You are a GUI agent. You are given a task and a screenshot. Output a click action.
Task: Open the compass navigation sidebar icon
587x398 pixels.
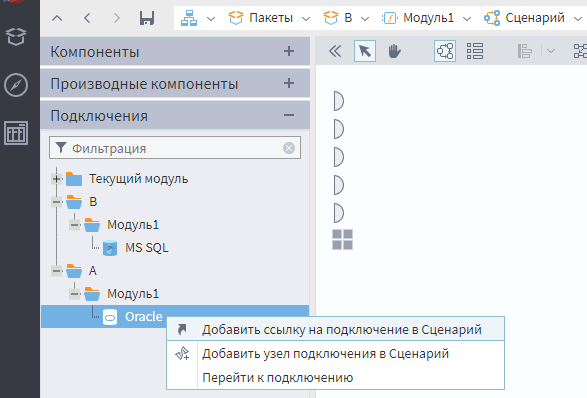point(16,85)
